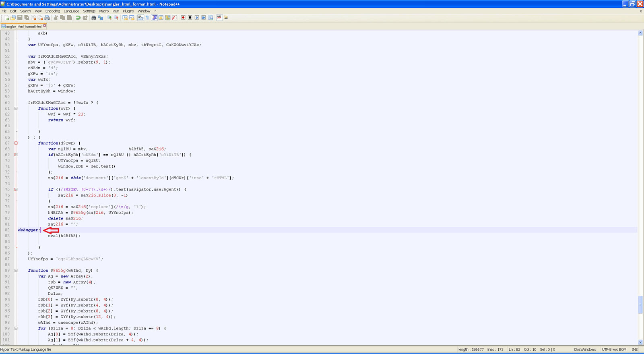
Task: Toggle word wrap toolbar button
Action: [x=140, y=18]
